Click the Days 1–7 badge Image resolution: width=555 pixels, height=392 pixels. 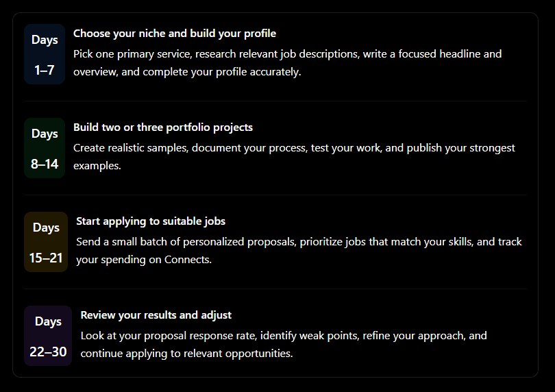click(45, 54)
